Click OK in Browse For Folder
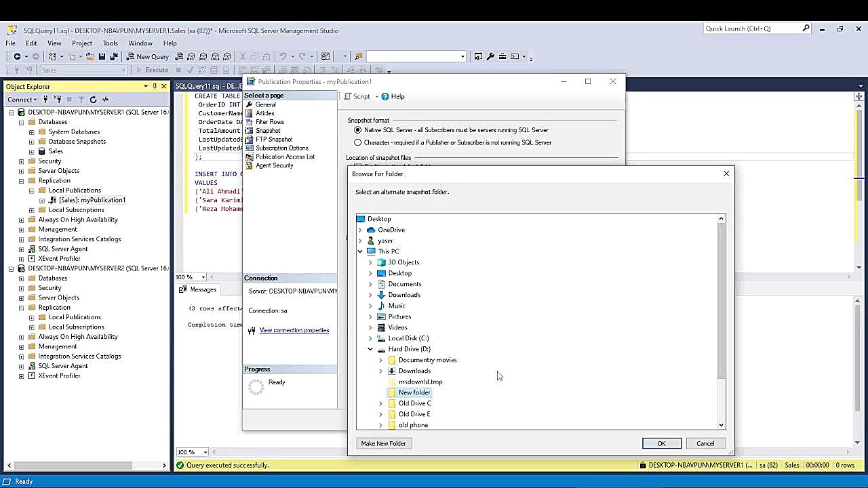 click(661, 443)
